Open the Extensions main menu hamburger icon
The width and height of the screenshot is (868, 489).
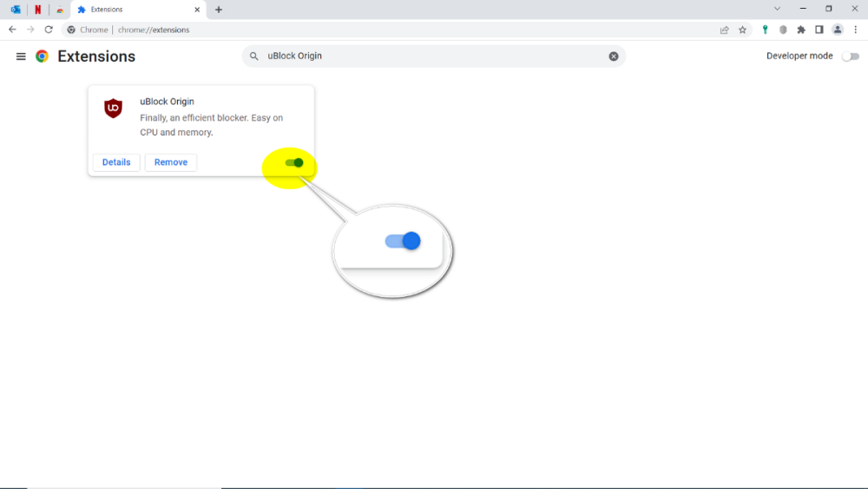tap(21, 56)
